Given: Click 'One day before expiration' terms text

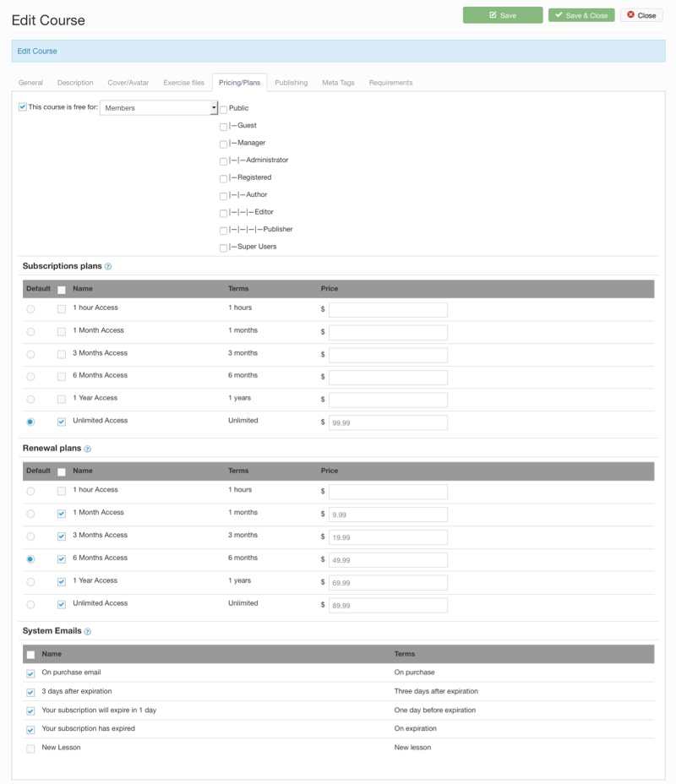Looking at the screenshot, I should tap(435, 710).
